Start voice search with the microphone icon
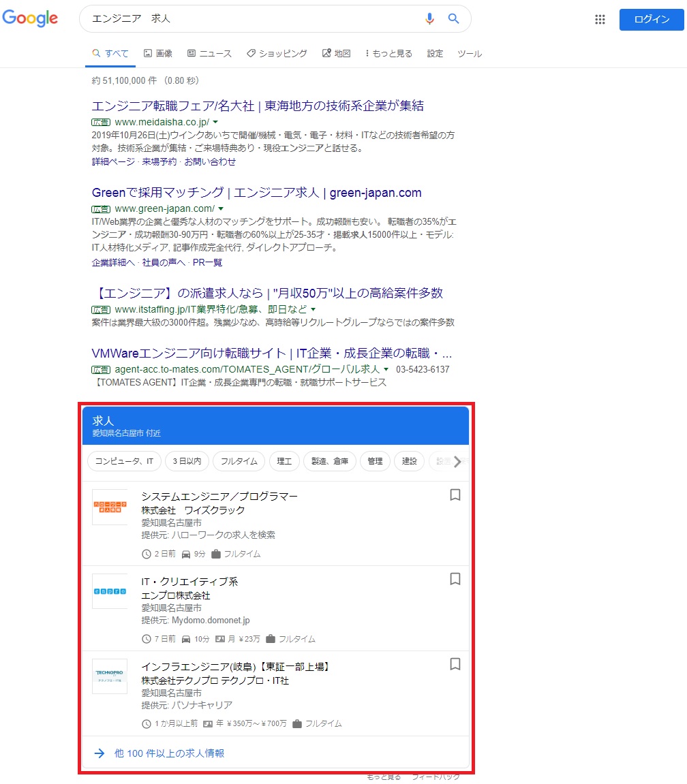Screen dimensions: 687x784 coord(429,18)
